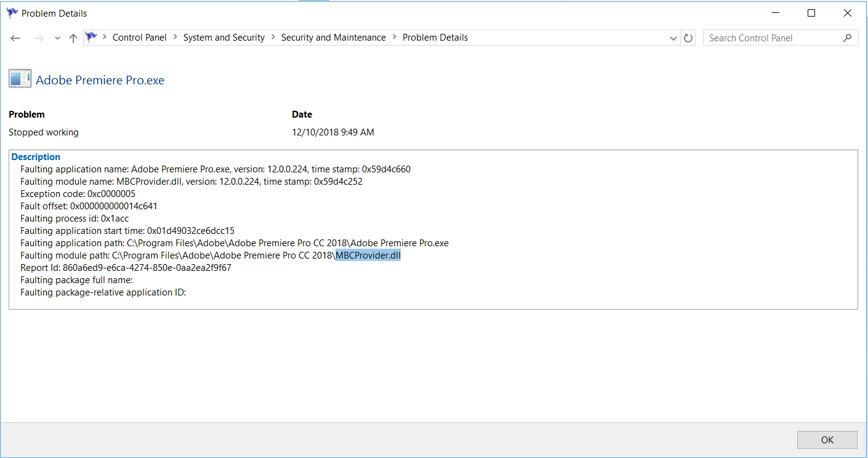
Task: Open the Control Panel breadcrumb
Action: coord(140,38)
